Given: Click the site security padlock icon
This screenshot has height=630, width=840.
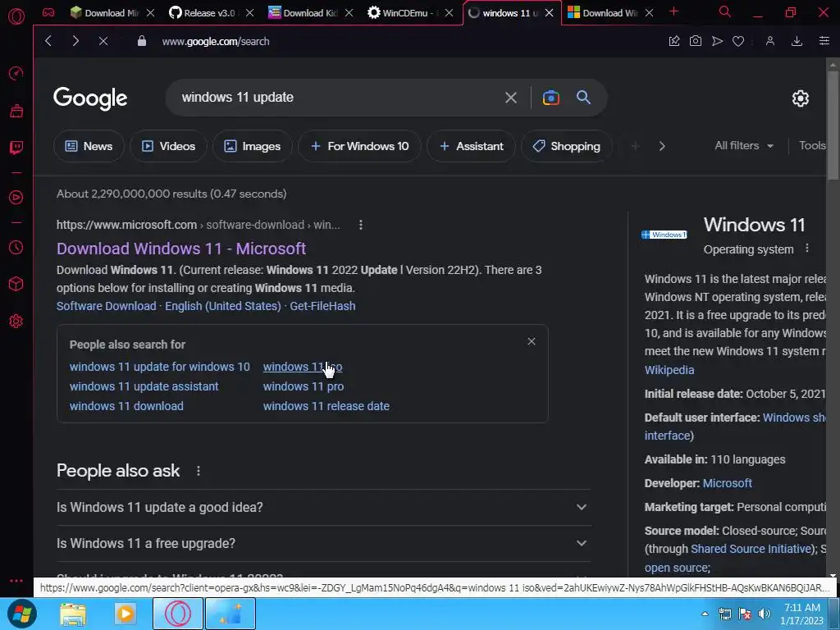Looking at the screenshot, I should [x=142, y=41].
